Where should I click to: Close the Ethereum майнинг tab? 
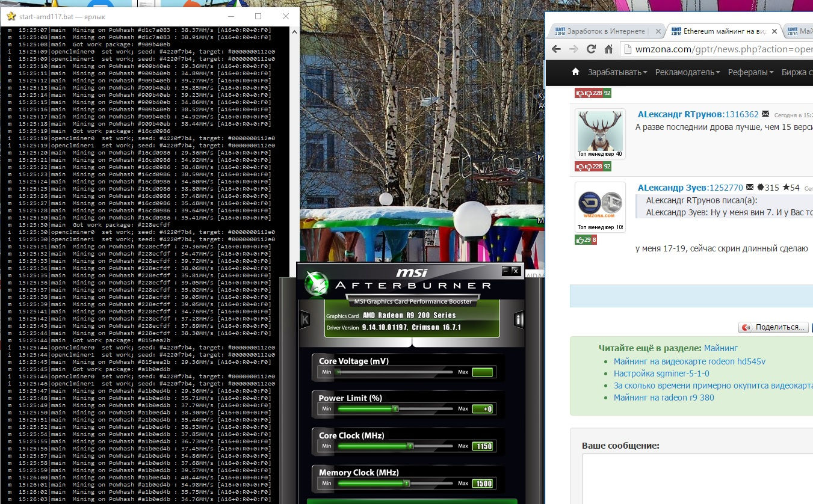tap(773, 31)
